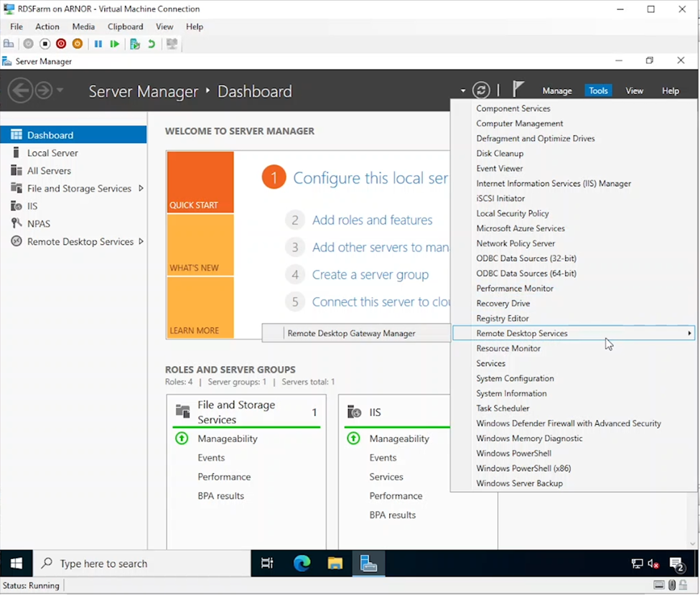The height and width of the screenshot is (595, 700).
Task: Select Event Viewer from the Tools menu
Action: coord(499,168)
